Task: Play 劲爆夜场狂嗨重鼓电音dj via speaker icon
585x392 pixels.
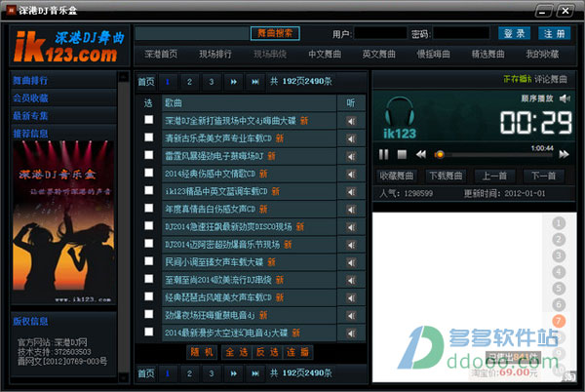Action: (351, 316)
